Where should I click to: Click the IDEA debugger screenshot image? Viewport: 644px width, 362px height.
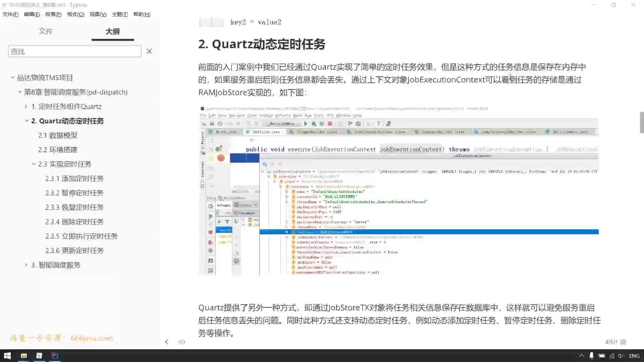click(x=398, y=190)
